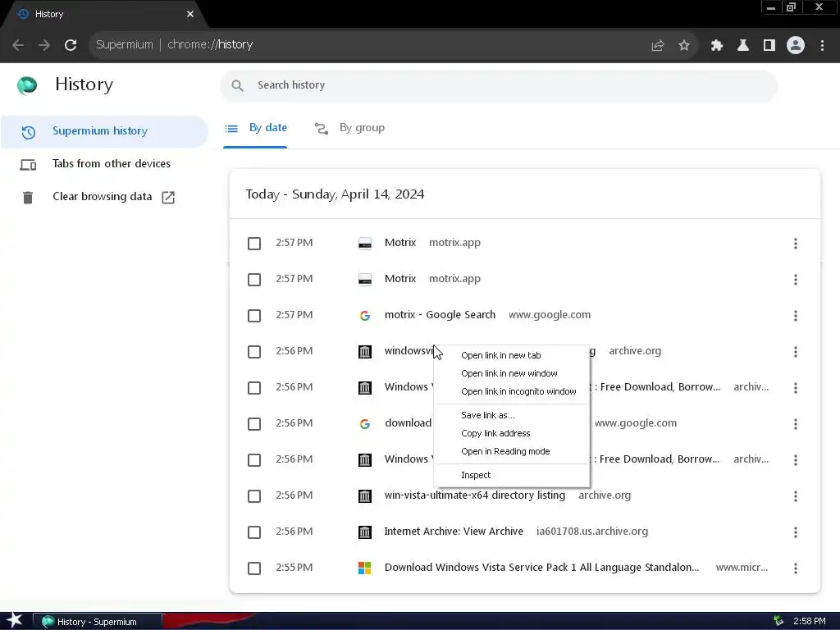Viewport: 840px width, 630px height.
Task: Tick the checkbox for windowsvi archive.org row
Action: coord(254,352)
